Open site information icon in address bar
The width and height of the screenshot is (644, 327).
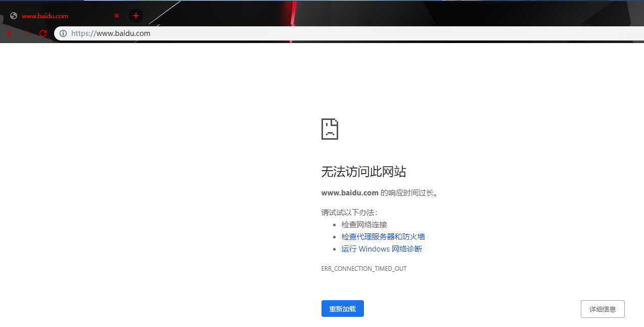point(63,33)
